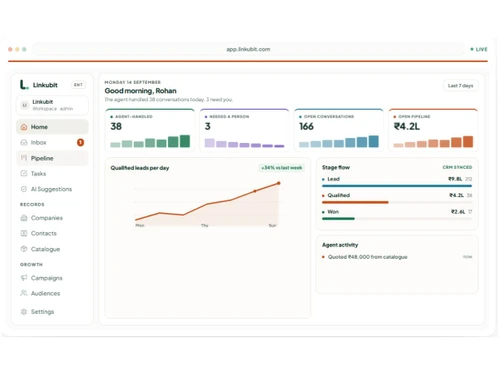Click the Qualified stage progress bar
Viewport: 500px width, 375px height.
(x=397, y=202)
